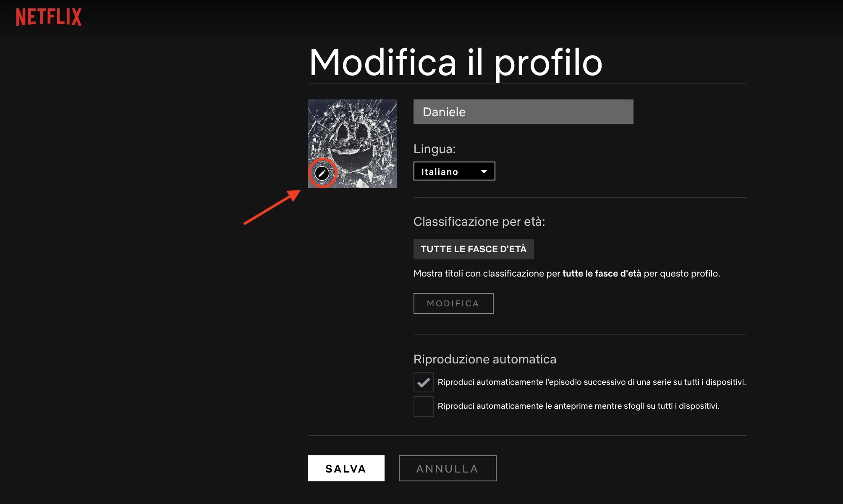Viewport: 843px width, 504px height.
Task: Click the bold tutte le fasce d'età text
Action: tap(602, 274)
